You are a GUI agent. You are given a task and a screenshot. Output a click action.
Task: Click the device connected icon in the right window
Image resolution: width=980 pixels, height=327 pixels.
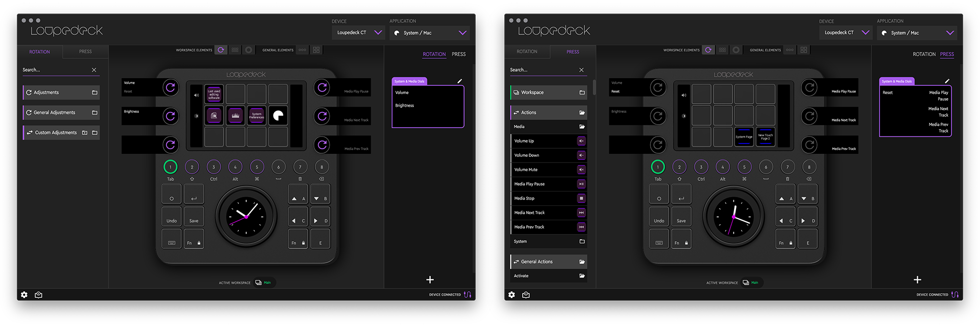(955, 295)
